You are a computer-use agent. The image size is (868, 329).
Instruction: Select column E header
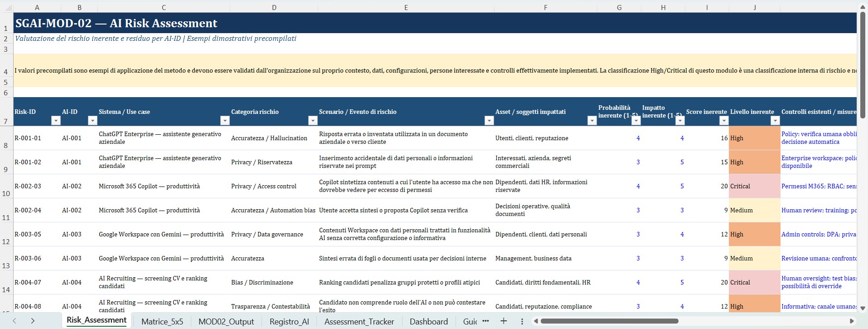click(406, 7)
